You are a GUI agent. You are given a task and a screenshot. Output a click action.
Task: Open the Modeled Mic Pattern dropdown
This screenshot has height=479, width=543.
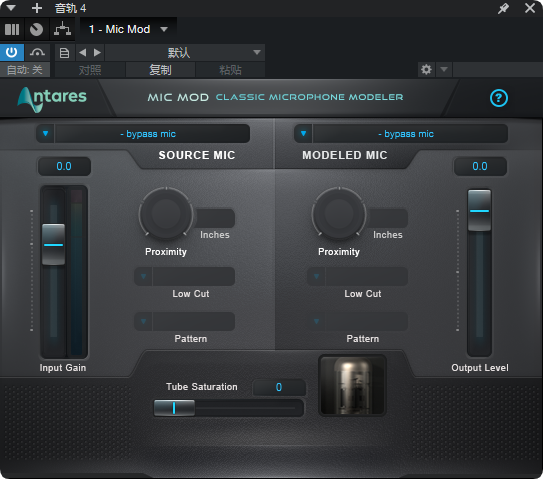pyautogui.click(x=357, y=321)
